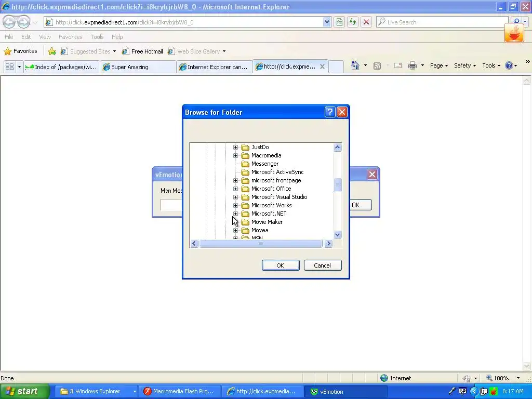Open Web Slice Gallery link
Image resolution: width=532 pixels, height=399 pixels.
pyautogui.click(x=197, y=51)
